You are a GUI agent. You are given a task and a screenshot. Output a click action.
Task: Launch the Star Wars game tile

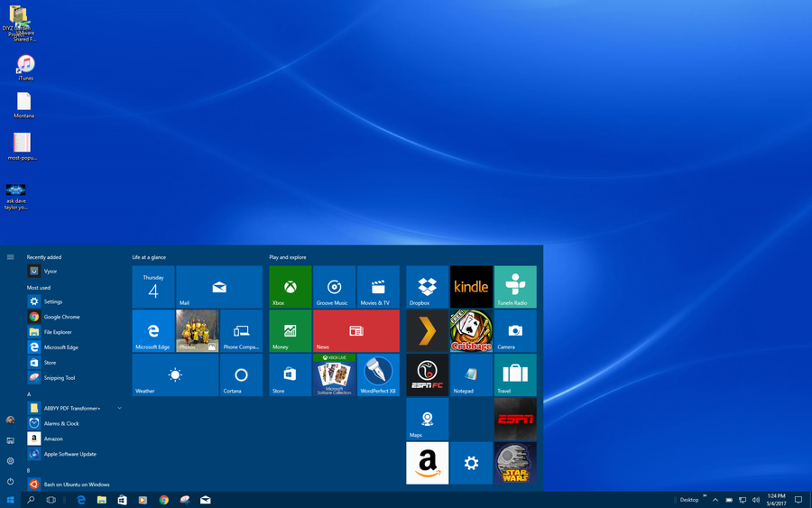[x=515, y=463]
